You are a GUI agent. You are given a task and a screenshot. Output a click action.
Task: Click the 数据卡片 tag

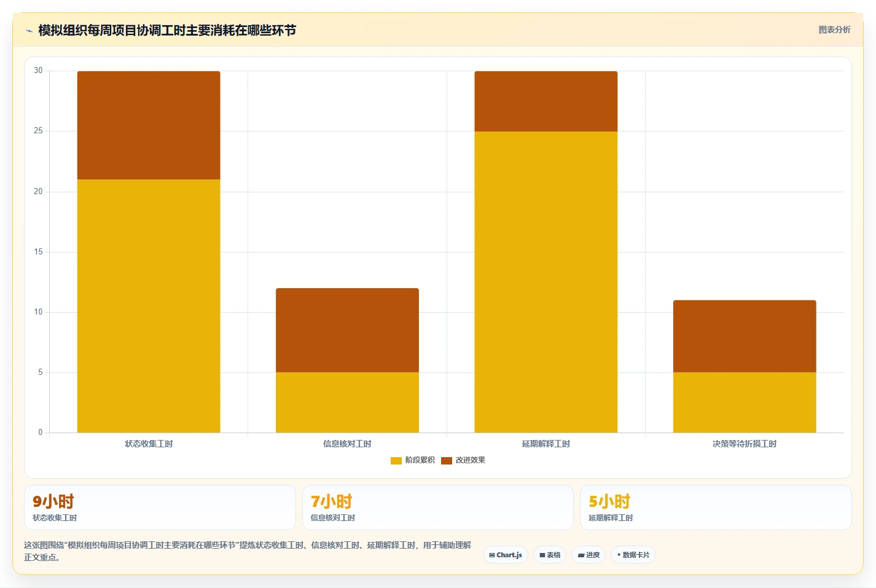click(633, 555)
